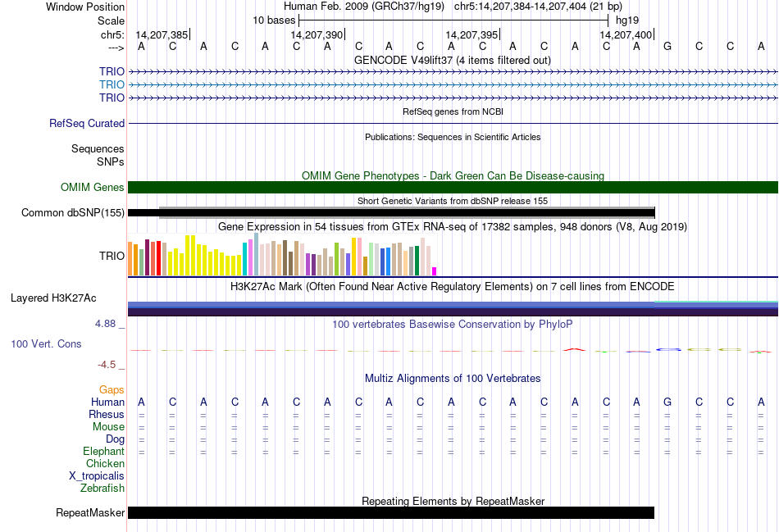Click the 'chr5:' ruler label
Viewport: 779px width, 532px height.
[112, 34]
